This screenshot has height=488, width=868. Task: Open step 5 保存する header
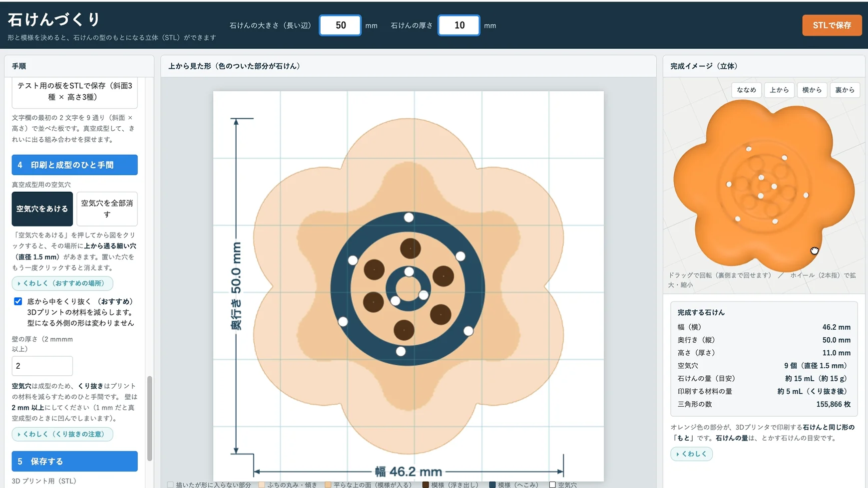click(x=75, y=462)
